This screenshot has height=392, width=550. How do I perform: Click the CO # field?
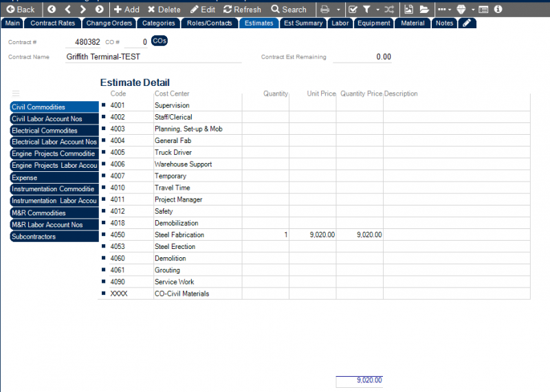pos(136,42)
